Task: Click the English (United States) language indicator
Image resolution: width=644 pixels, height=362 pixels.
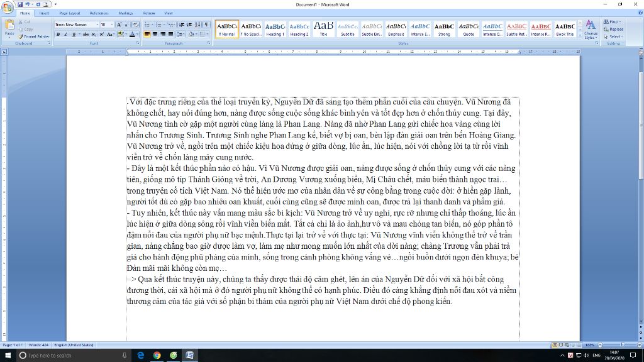Action: click(74, 345)
